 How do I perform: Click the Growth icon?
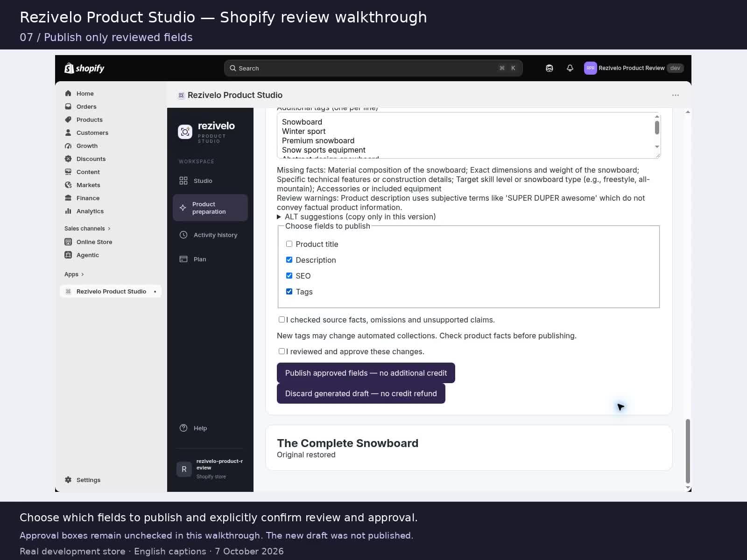(68, 146)
